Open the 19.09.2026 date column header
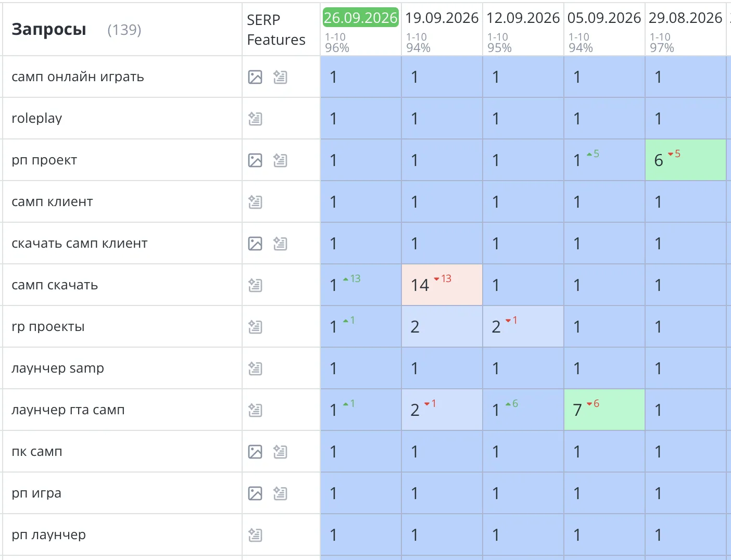731x560 pixels. 442,18
